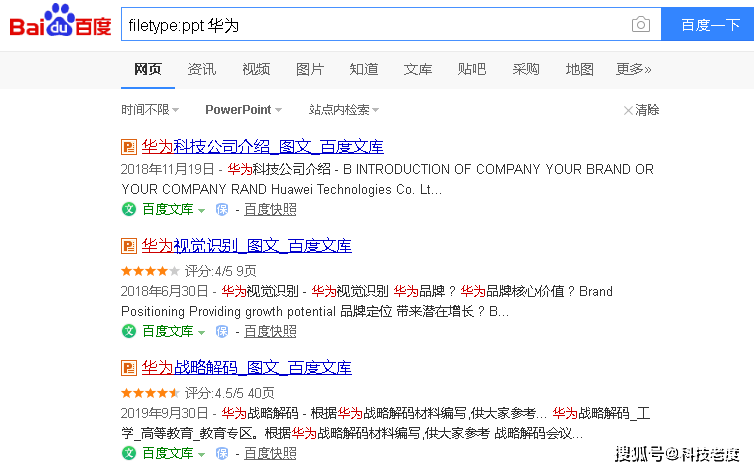Open 百度快照 for 华为科技公司介绍 result
The height and width of the screenshot is (471, 754).
pyautogui.click(x=270, y=210)
